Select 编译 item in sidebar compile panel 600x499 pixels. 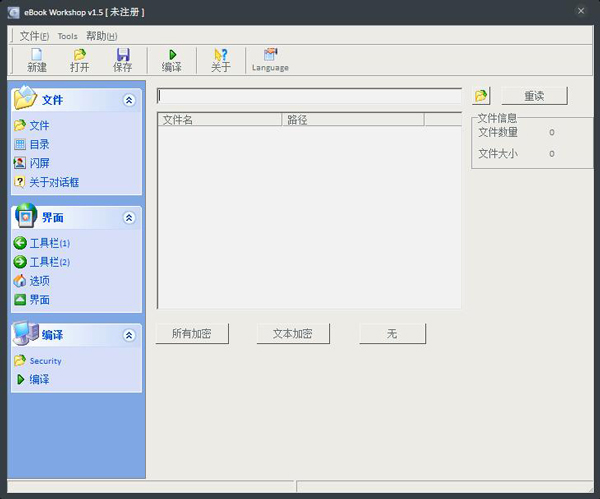(x=33, y=379)
